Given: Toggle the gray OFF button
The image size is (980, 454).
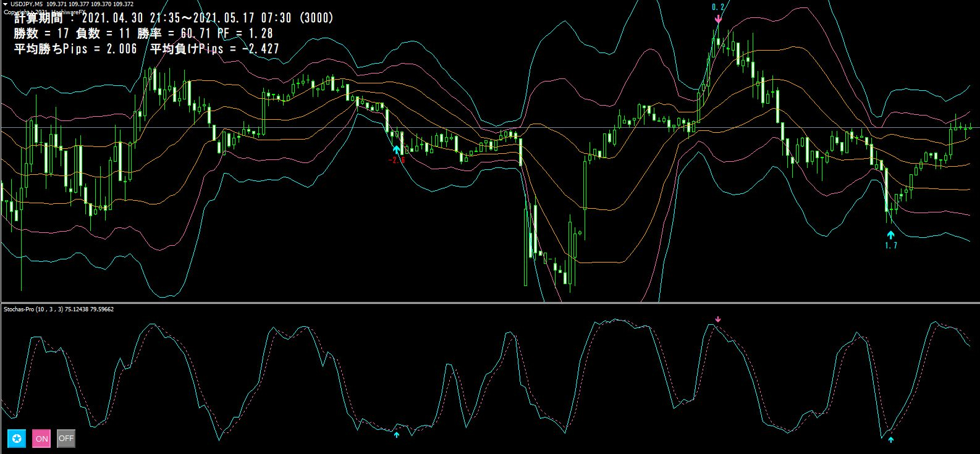Looking at the screenshot, I should [x=66, y=439].
